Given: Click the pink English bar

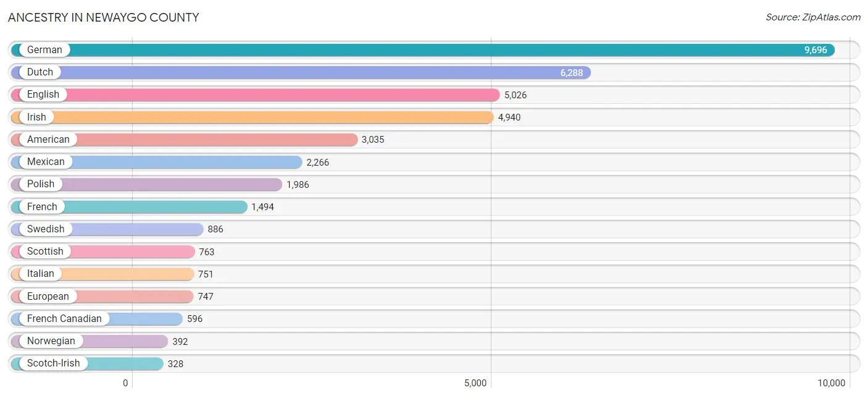Looking at the screenshot, I should [256, 95].
